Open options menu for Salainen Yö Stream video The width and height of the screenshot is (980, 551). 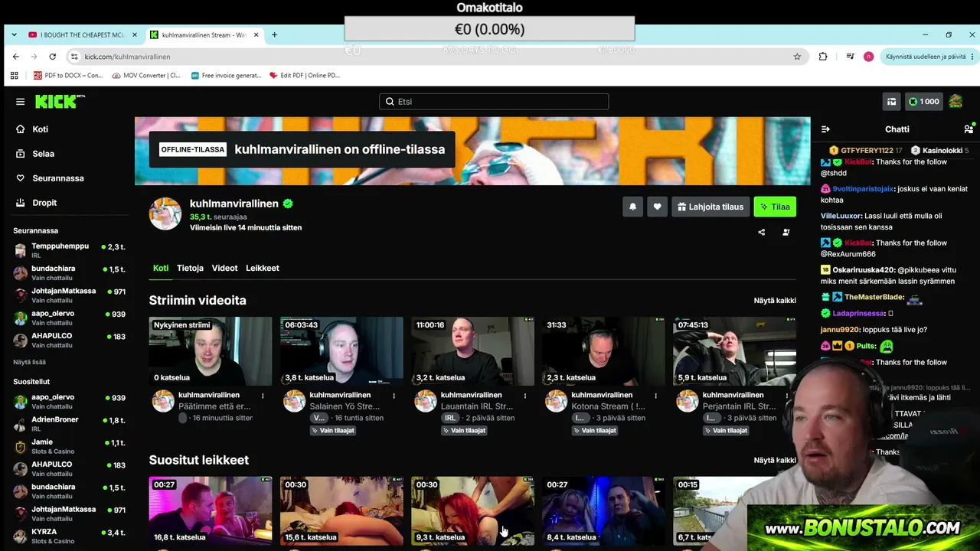394,396
